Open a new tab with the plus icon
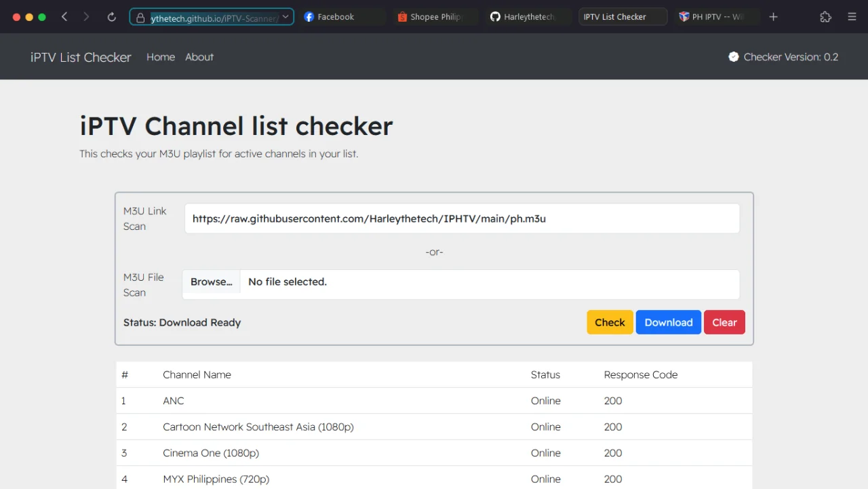Image resolution: width=868 pixels, height=489 pixels. click(774, 17)
